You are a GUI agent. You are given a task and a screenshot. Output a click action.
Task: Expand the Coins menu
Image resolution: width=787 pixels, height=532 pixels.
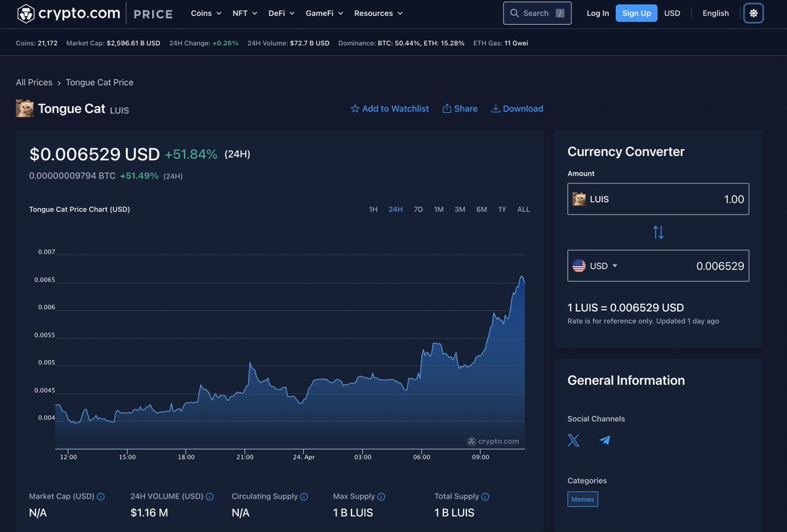point(206,13)
